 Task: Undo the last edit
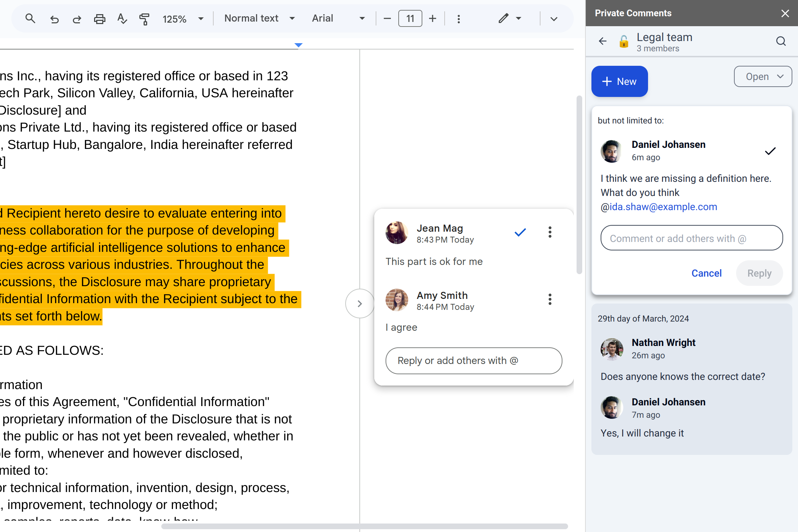point(54,19)
